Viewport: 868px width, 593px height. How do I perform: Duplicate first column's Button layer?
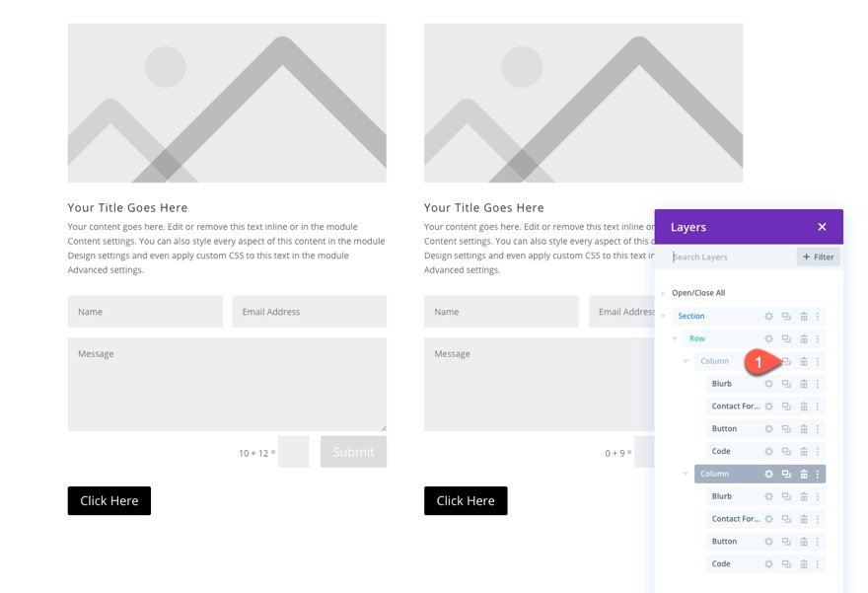click(786, 429)
